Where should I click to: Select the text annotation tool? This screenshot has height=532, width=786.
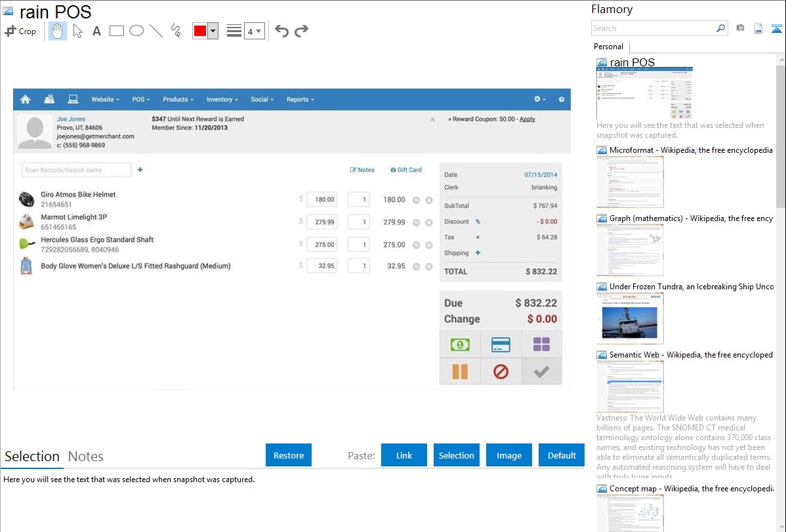(x=96, y=31)
